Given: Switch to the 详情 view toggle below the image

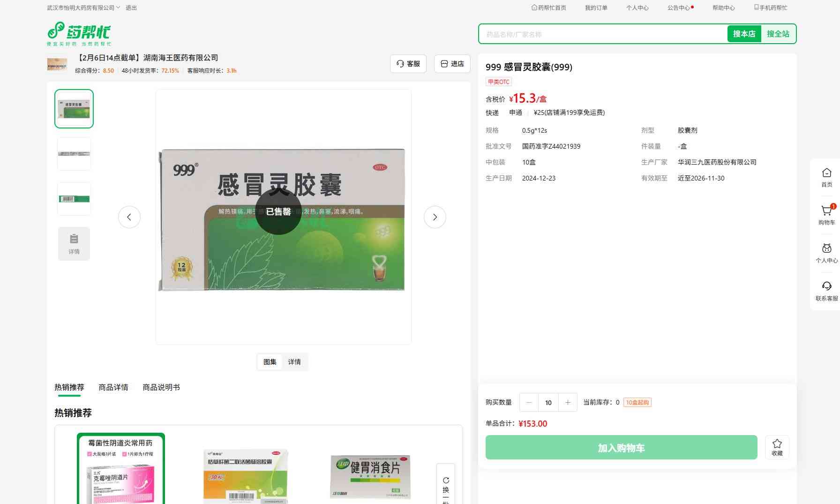Looking at the screenshot, I should (294, 362).
